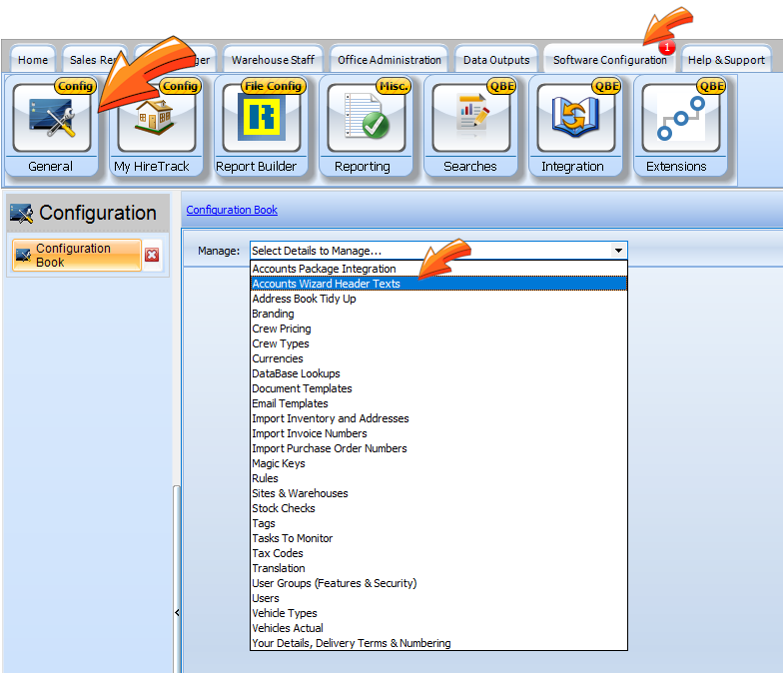Open the Office Administration tab
This screenshot has height=673, width=784.
(x=389, y=60)
